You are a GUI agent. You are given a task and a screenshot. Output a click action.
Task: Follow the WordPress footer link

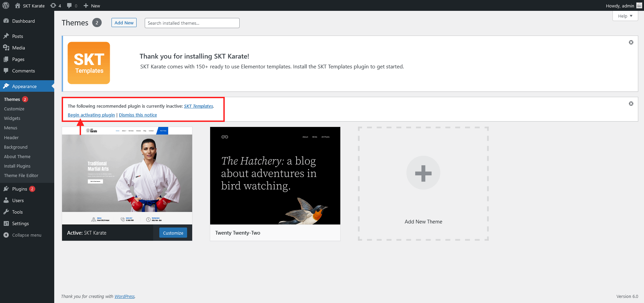tap(124, 296)
